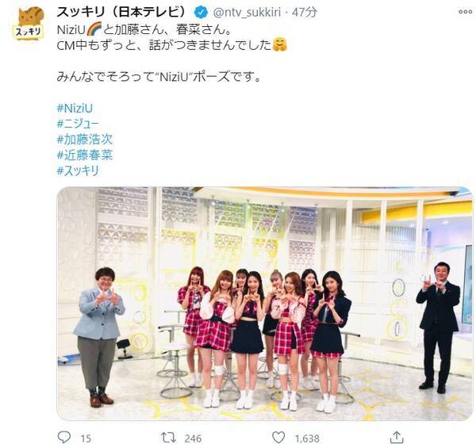This screenshot has height=448, width=476.
Task: Open the @ntv_sukkiri handle
Action: point(247,13)
